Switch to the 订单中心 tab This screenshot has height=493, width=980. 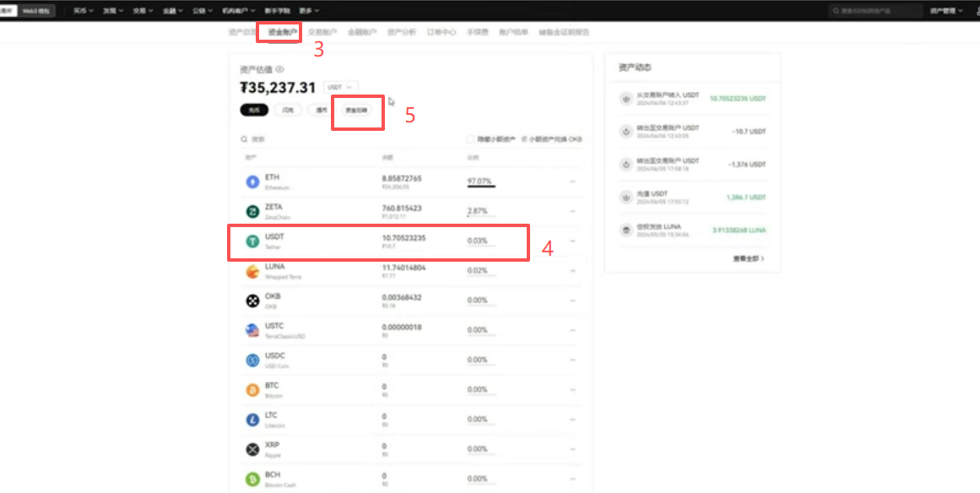(x=441, y=32)
